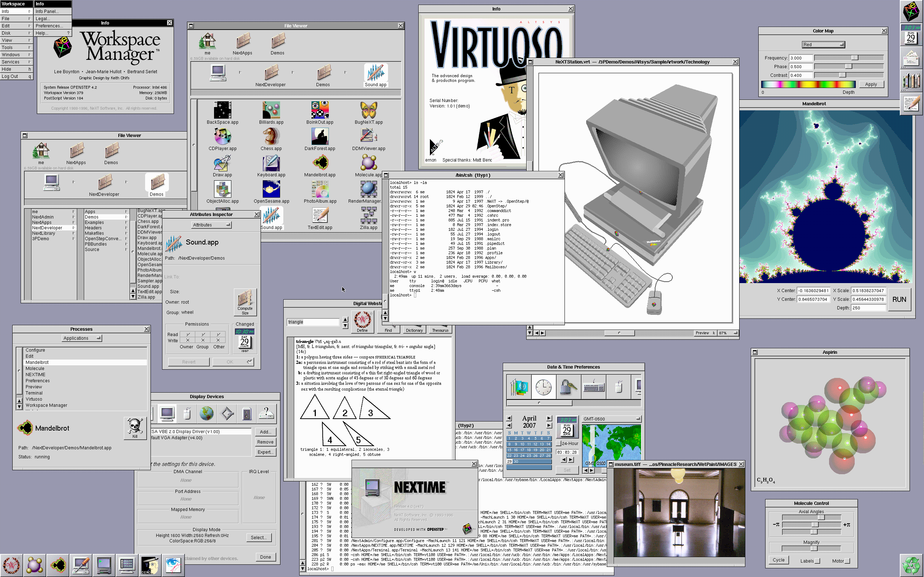
Task: Select the globe icon in Display Devices
Action: pyautogui.click(x=206, y=413)
